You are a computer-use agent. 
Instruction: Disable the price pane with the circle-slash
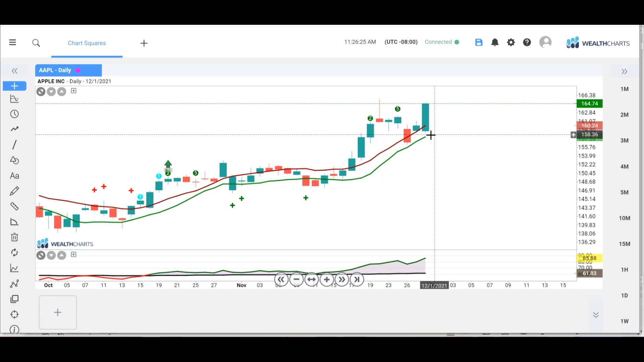(41, 92)
